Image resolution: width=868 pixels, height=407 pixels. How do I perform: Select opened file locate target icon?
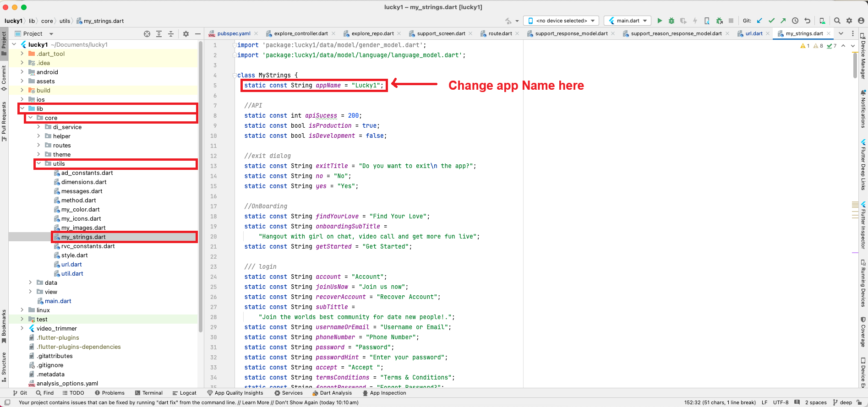tap(147, 34)
